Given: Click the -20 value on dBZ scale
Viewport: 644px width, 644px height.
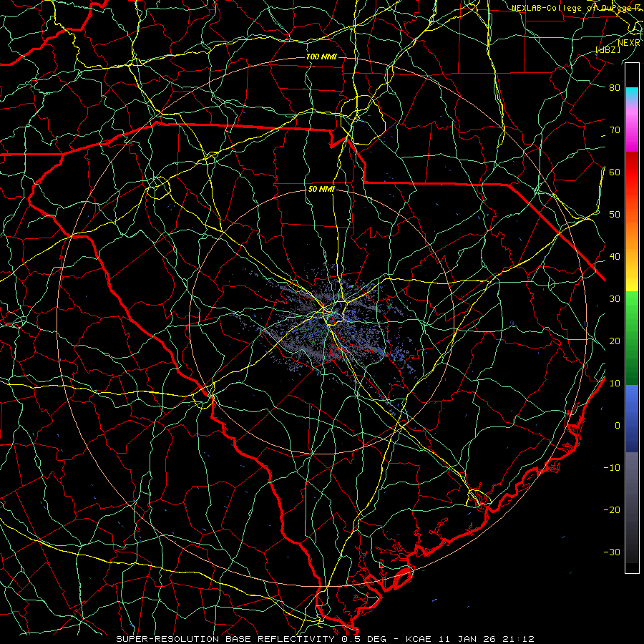Looking at the screenshot, I should coord(612,510).
